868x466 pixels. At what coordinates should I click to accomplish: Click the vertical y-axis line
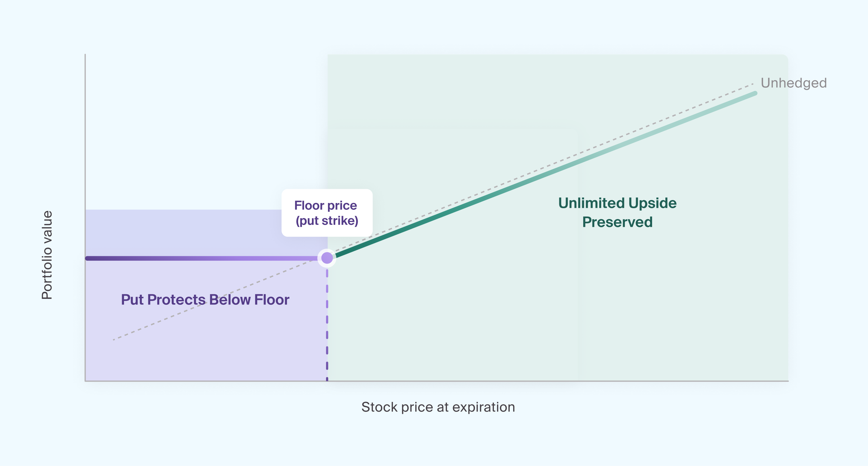85,217
